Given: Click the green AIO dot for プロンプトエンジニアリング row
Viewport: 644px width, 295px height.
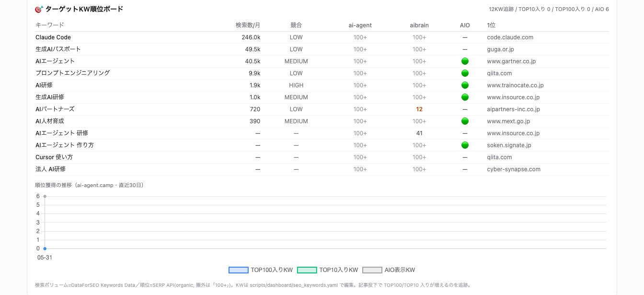Looking at the screenshot, I should tap(465, 73).
